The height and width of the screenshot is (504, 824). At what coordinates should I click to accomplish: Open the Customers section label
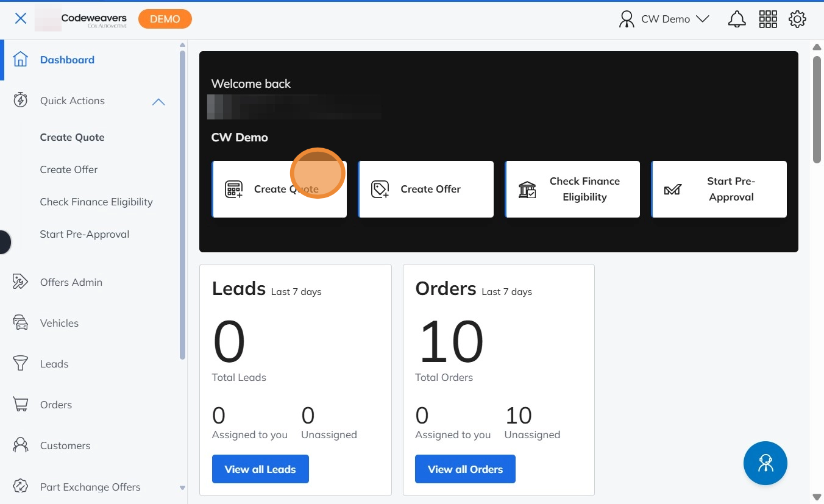[65, 445]
